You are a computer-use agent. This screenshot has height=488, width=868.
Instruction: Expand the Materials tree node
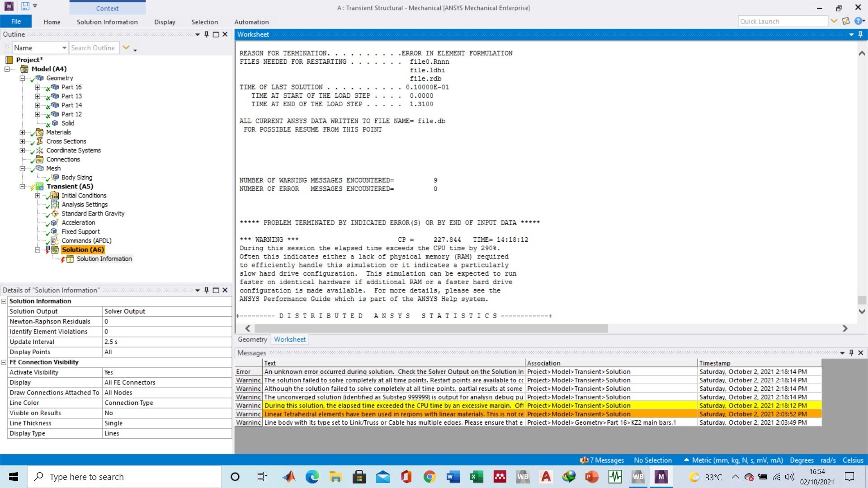click(22, 132)
